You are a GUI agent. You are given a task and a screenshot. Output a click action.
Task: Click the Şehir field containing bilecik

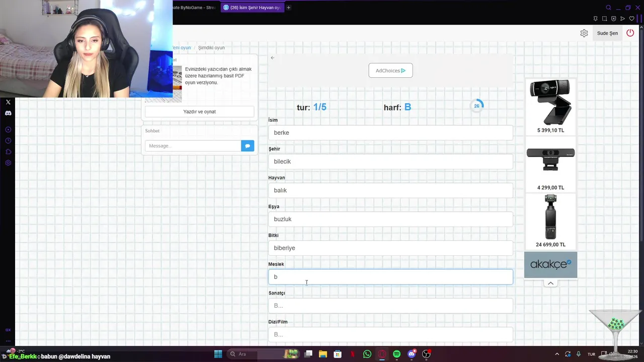point(390,161)
